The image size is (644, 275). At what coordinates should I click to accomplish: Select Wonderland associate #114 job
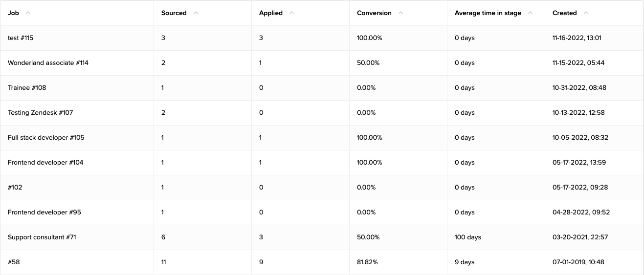48,63
